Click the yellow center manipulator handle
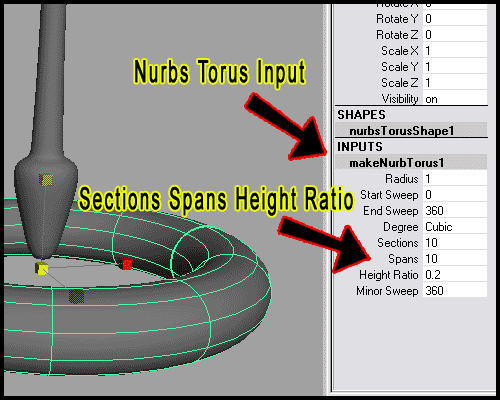 coord(42,268)
